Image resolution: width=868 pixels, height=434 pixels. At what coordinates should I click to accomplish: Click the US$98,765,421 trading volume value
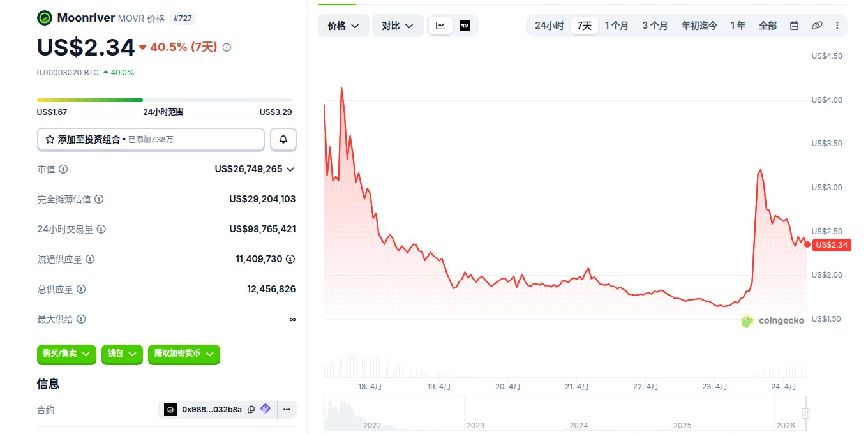pos(262,229)
